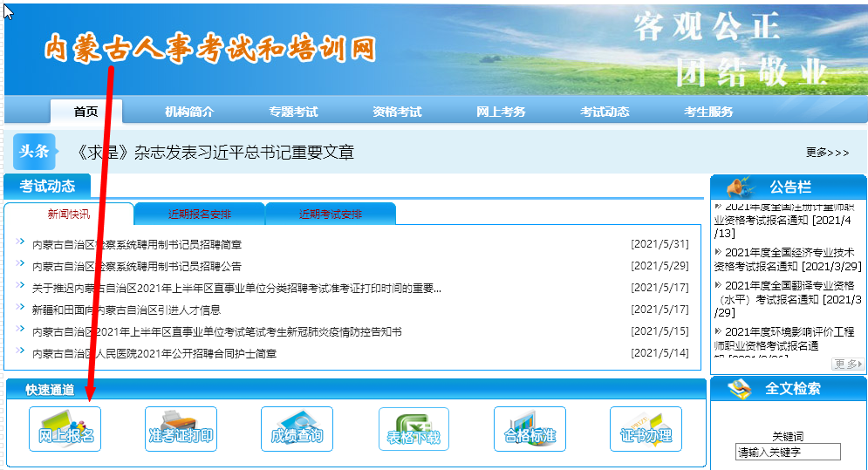The image size is (868, 470).
Task: Go to 首页 in the navigation bar
Action: tap(85, 112)
